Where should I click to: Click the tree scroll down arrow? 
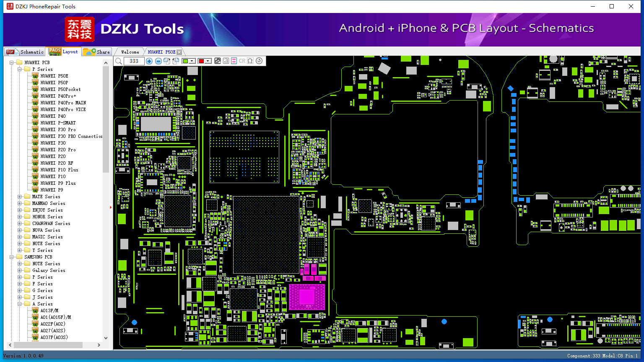click(106, 338)
